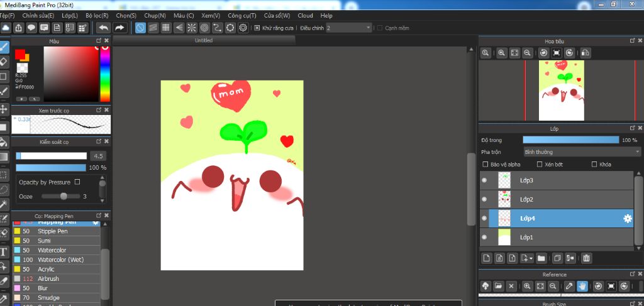Click brush size input 4.5
Viewport: 644px width, 306px height.
point(98,156)
